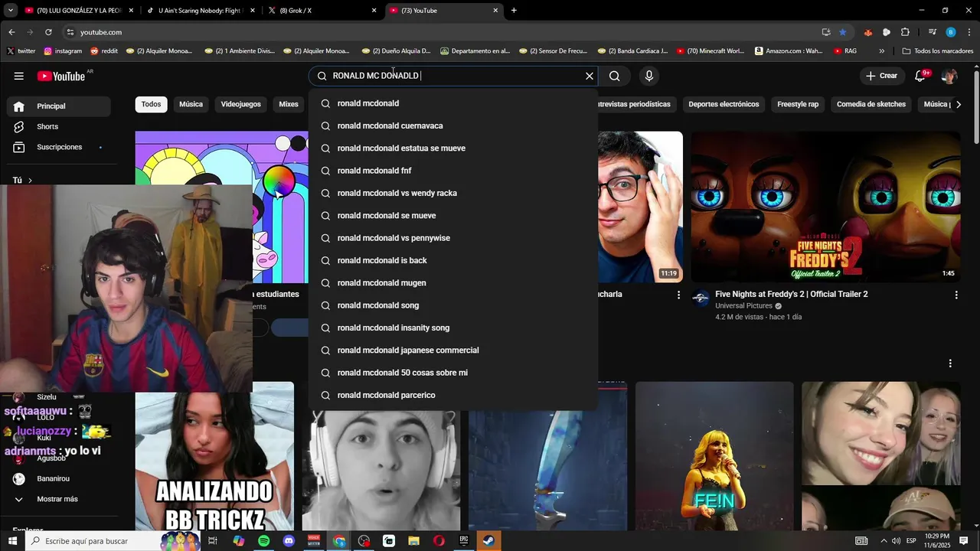The width and height of the screenshot is (980, 551).
Task: Choose suggestion 'ronald mcdonald estatua se mueve'
Action: click(453, 148)
